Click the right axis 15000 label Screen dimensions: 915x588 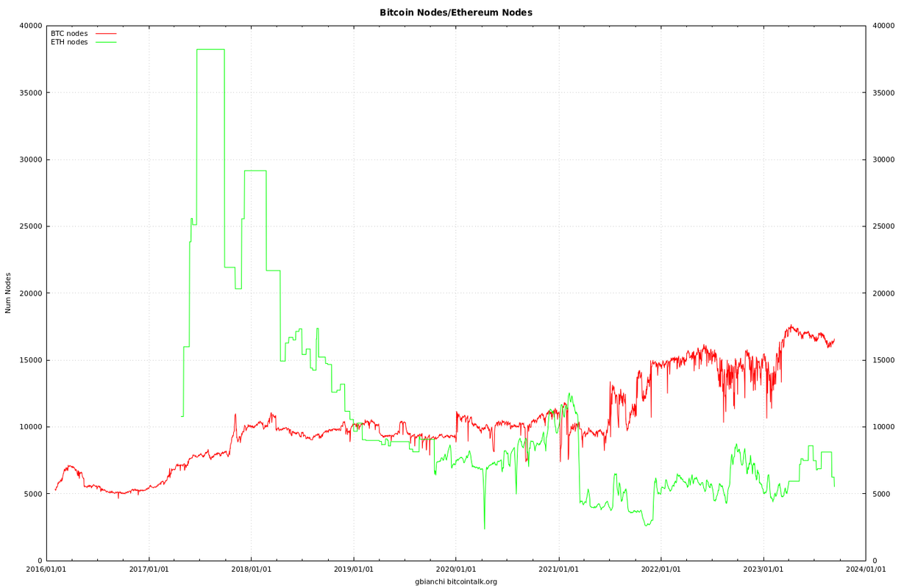click(883, 360)
